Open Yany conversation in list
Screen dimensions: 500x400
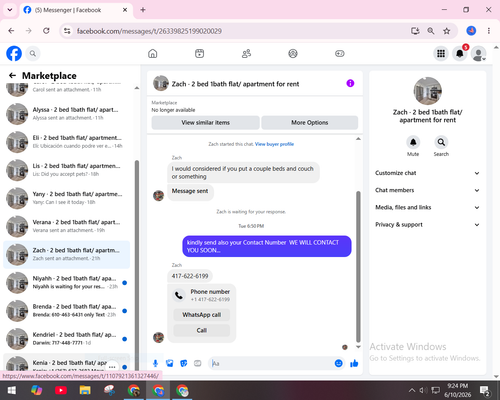(67, 198)
